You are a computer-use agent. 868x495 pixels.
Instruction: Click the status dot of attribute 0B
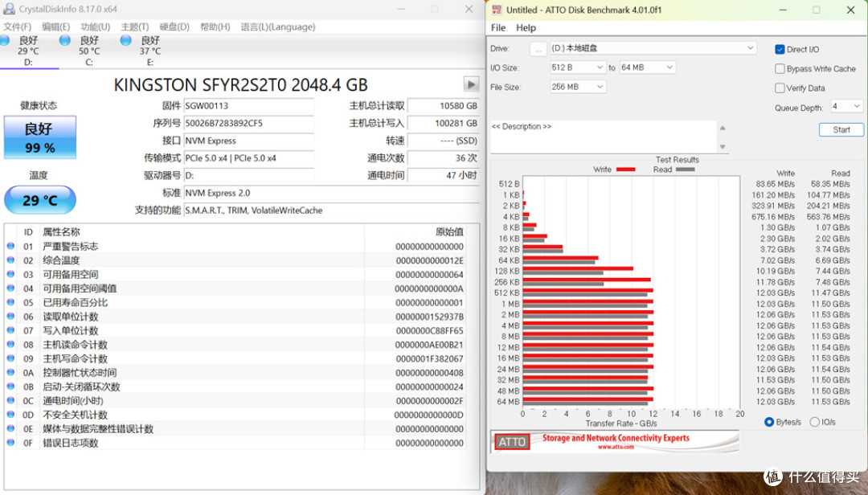pos(10,387)
